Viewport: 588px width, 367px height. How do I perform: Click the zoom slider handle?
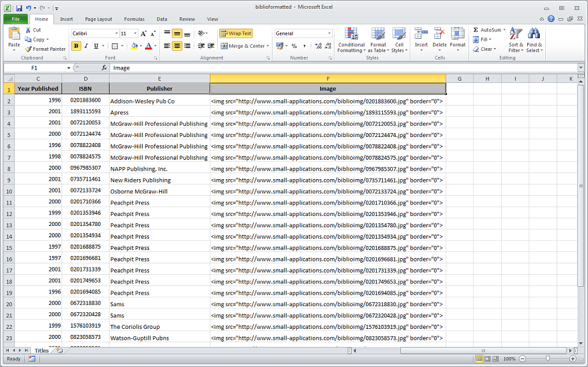pos(547,359)
